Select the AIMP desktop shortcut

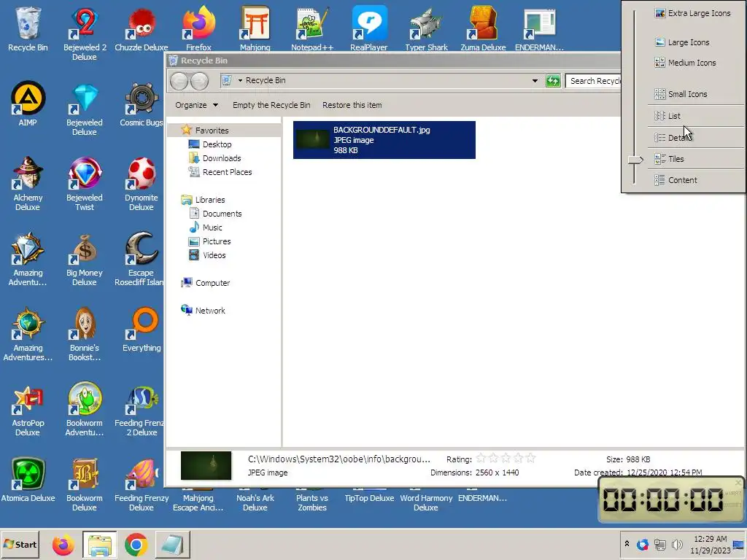(28, 103)
